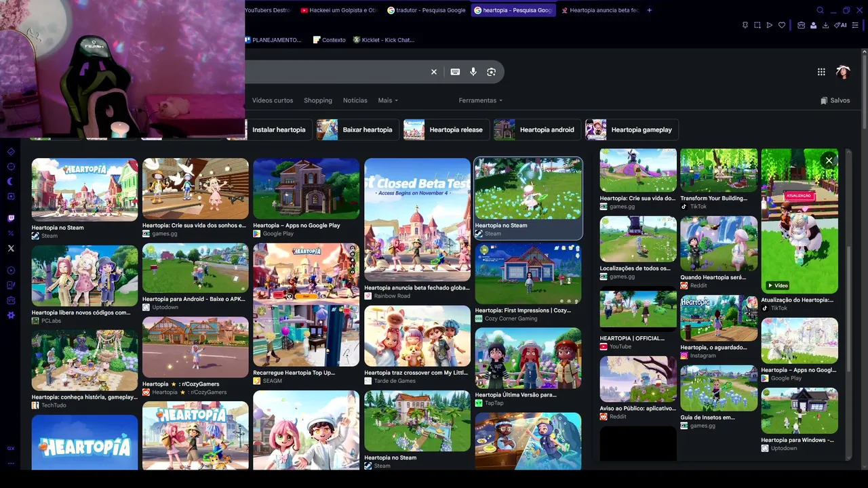Clear the Google search box text
The image size is (868, 488).
click(434, 72)
